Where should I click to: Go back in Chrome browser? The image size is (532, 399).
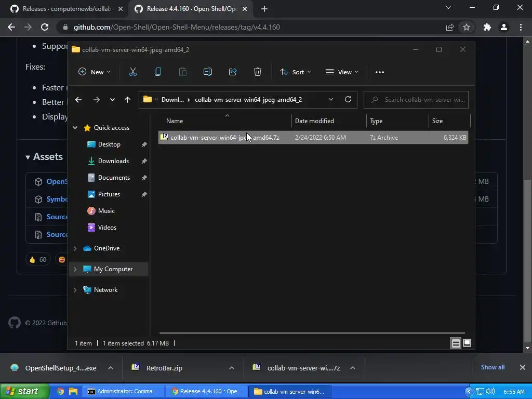(x=11, y=27)
